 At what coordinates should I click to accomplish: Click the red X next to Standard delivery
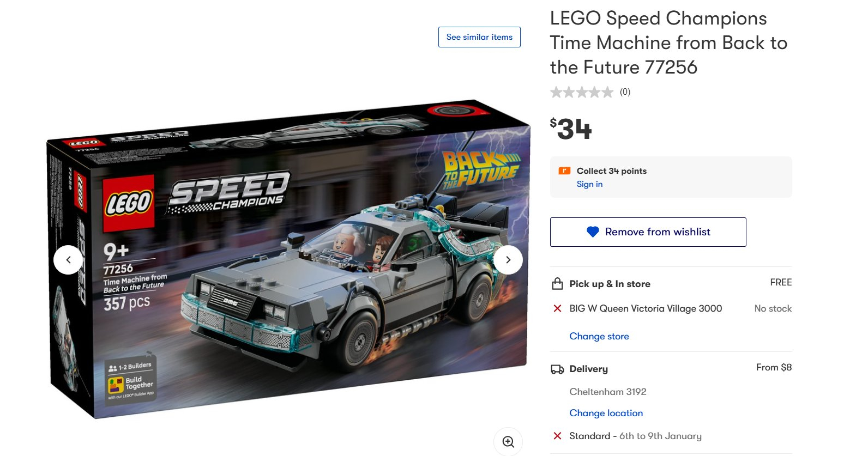(x=557, y=436)
